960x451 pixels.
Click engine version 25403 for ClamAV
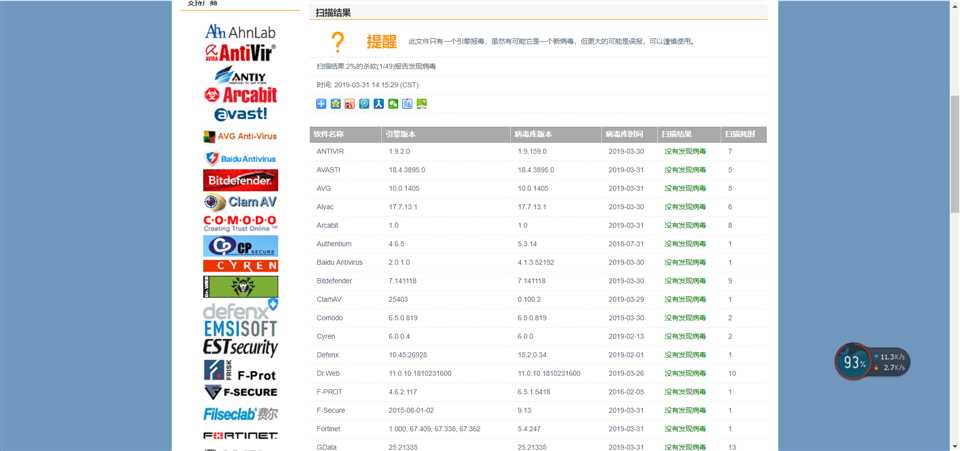(398, 300)
